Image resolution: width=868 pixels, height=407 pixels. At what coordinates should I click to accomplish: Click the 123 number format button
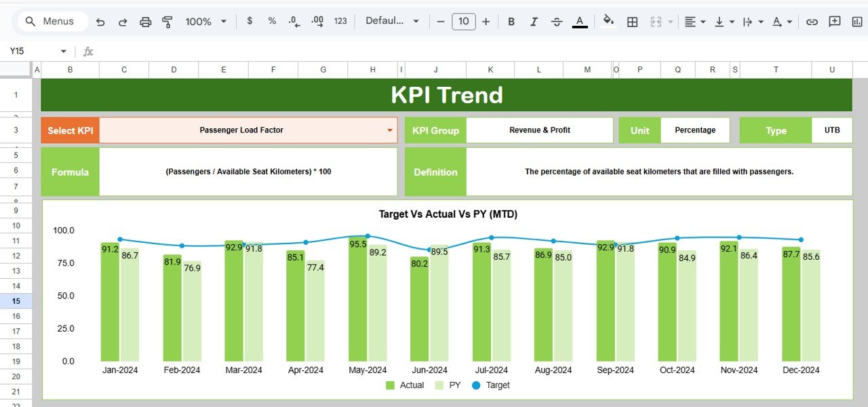(340, 21)
